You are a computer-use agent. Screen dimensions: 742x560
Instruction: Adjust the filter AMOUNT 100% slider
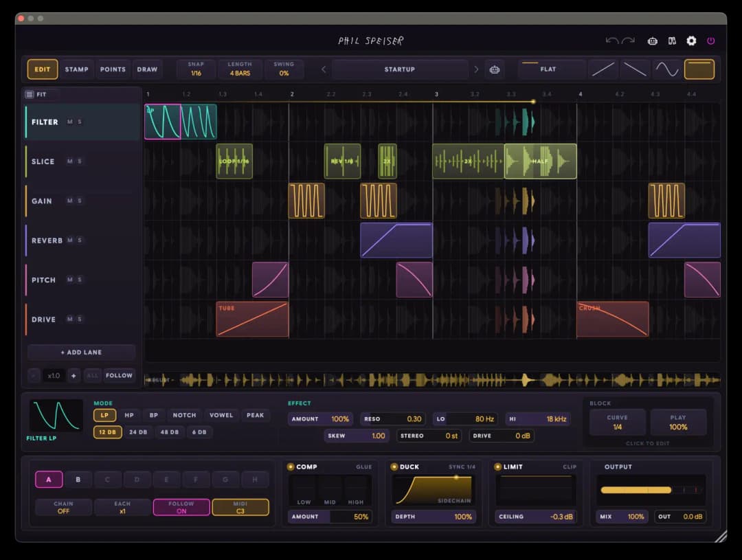[320, 419]
